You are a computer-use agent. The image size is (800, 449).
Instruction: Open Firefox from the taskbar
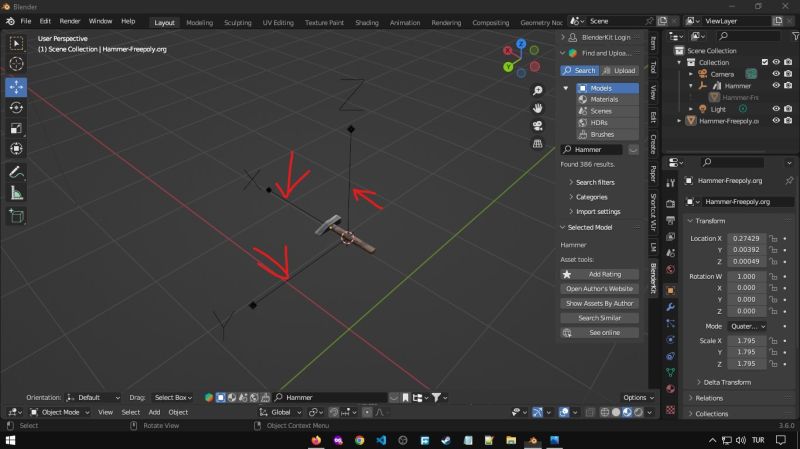316,440
